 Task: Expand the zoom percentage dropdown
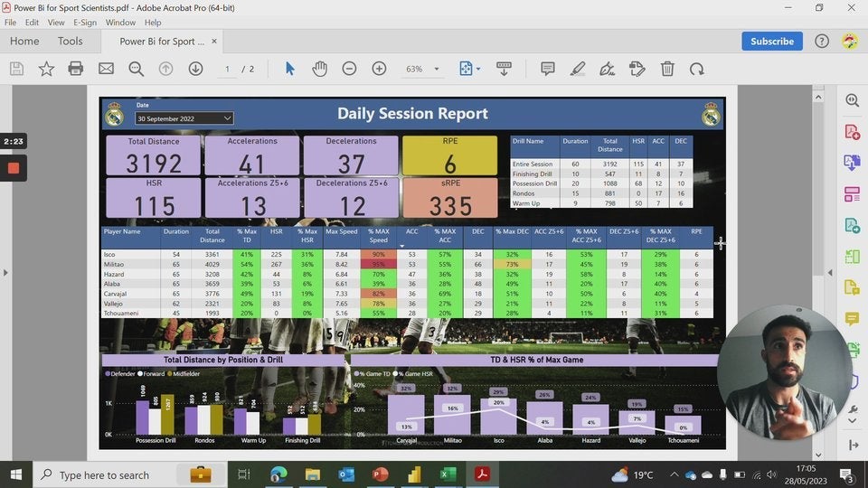[436, 70]
